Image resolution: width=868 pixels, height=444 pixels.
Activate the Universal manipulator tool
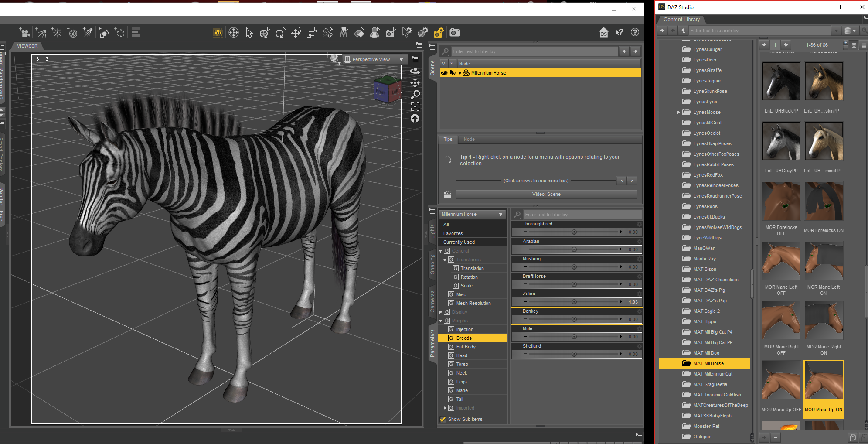point(265,33)
